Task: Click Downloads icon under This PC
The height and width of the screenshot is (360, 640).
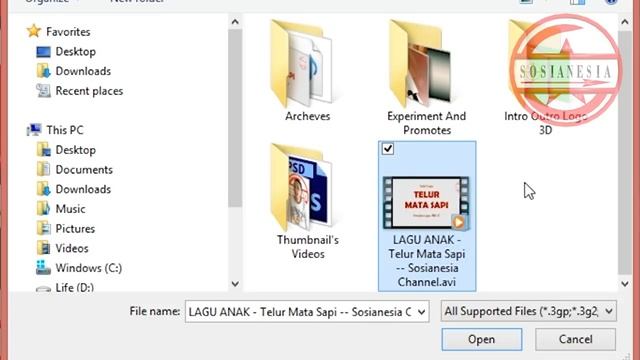Action: [x=43, y=189]
